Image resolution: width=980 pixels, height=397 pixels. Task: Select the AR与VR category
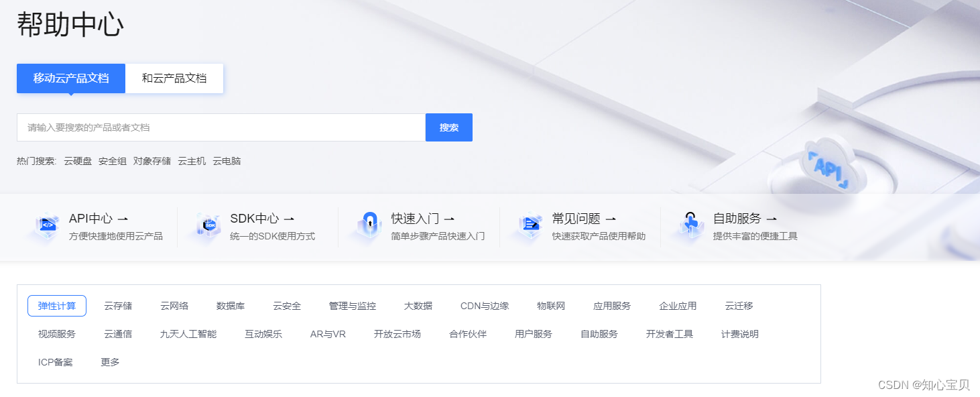click(328, 334)
